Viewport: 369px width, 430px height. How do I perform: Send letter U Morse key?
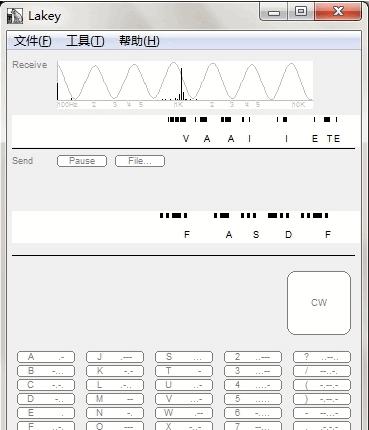click(x=184, y=385)
